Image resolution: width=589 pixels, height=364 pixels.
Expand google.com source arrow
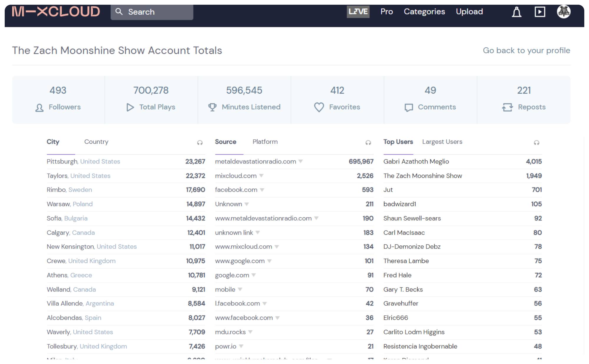(x=254, y=275)
